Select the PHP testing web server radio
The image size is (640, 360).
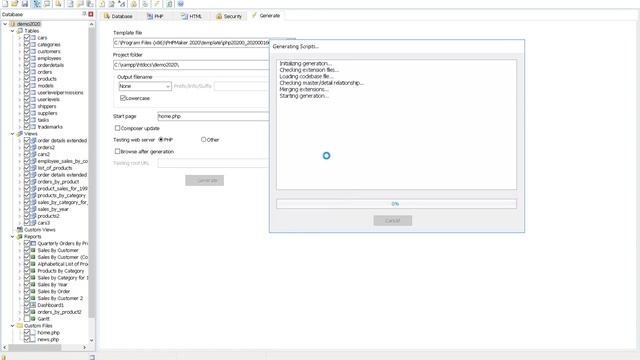coord(161,140)
